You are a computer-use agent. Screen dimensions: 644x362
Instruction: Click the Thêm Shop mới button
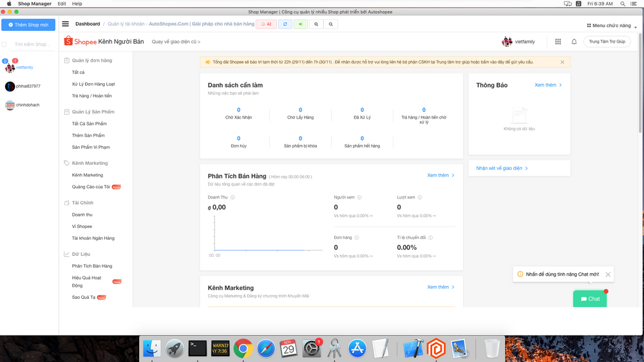coord(28,24)
